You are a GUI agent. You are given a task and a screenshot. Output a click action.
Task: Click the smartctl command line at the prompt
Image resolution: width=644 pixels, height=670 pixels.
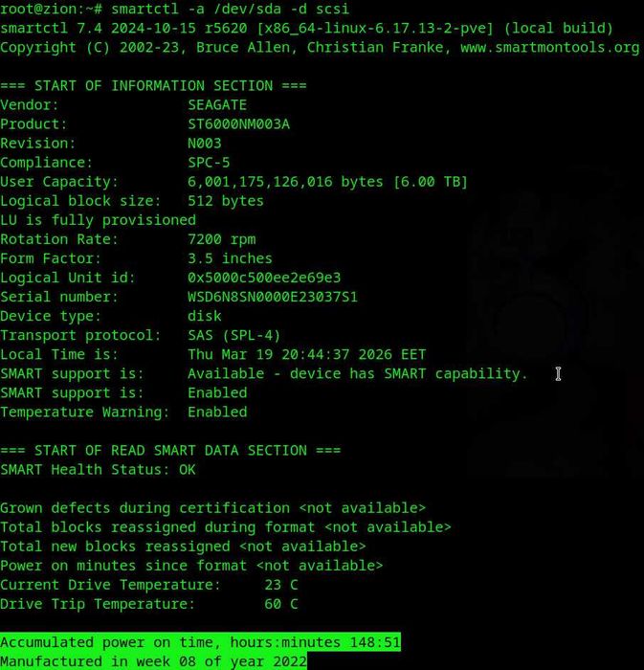point(174,9)
